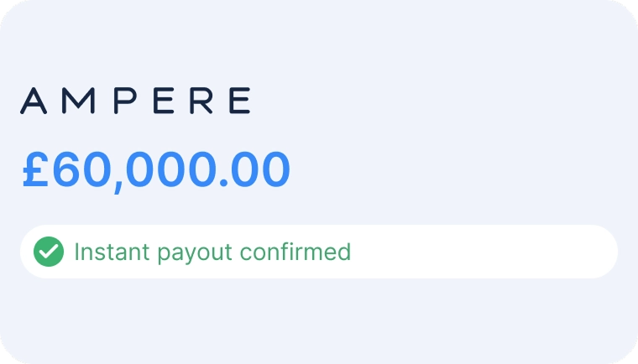Click the final E in AMPERE logo
This screenshot has width=638, height=364.
[238, 101]
